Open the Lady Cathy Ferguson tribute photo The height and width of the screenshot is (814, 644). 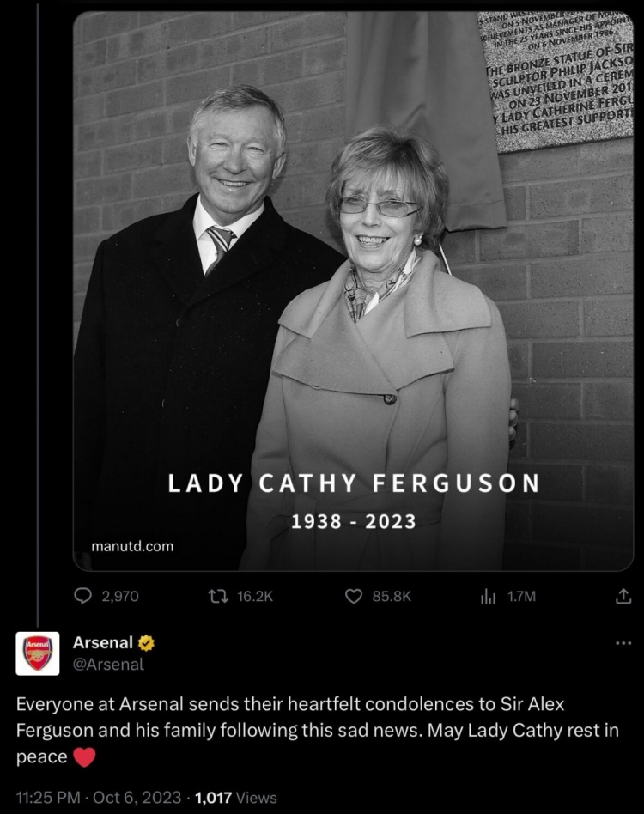(x=353, y=292)
